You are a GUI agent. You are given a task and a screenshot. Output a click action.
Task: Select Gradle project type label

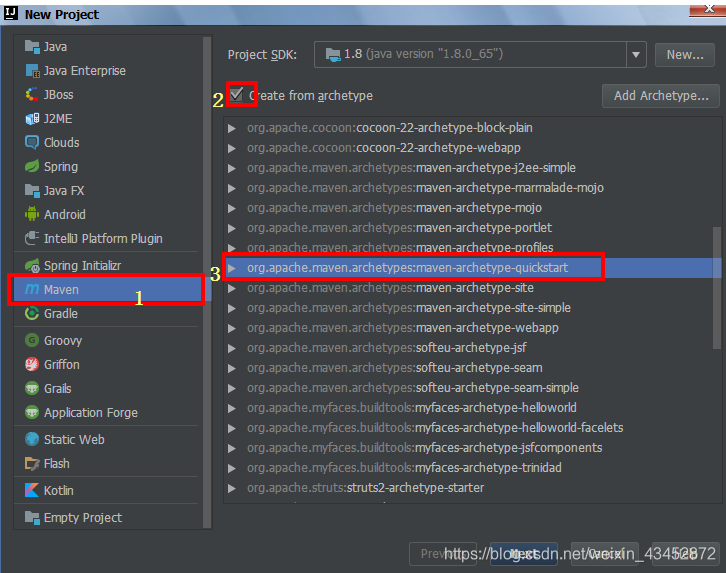pos(61,314)
